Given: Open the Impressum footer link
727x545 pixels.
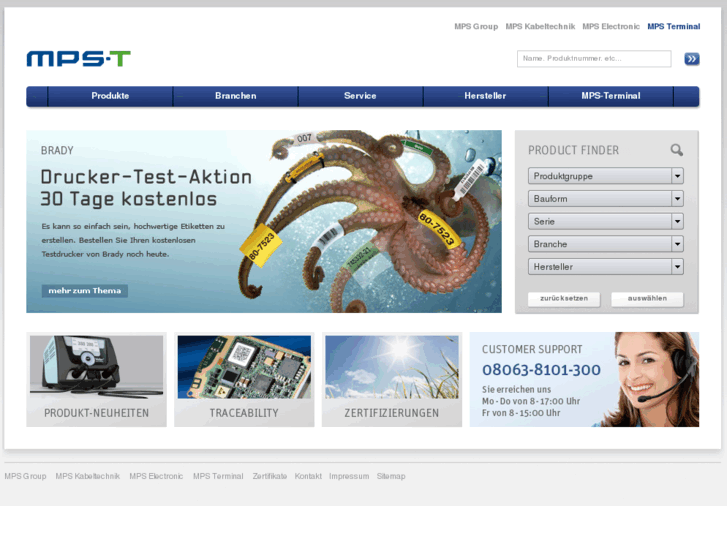Looking at the screenshot, I should (x=349, y=476).
